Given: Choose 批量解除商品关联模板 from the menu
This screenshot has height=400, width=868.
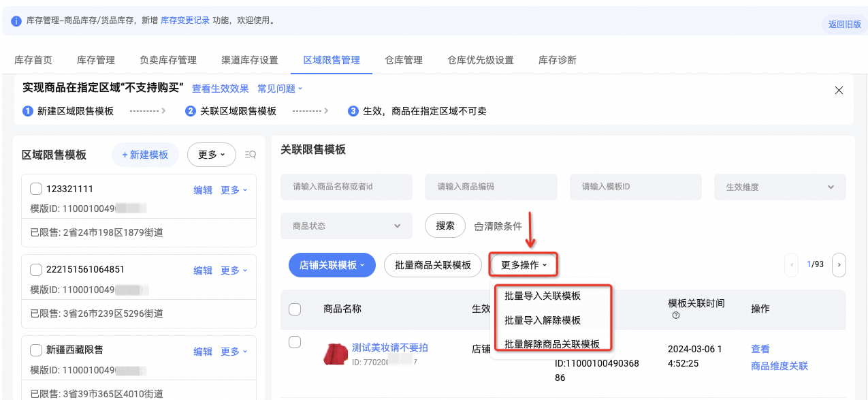Looking at the screenshot, I should 552,344.
